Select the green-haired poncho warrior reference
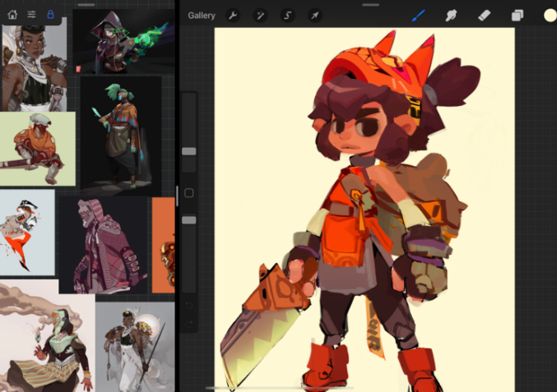The image size is (557, 392). pos(121,135)
